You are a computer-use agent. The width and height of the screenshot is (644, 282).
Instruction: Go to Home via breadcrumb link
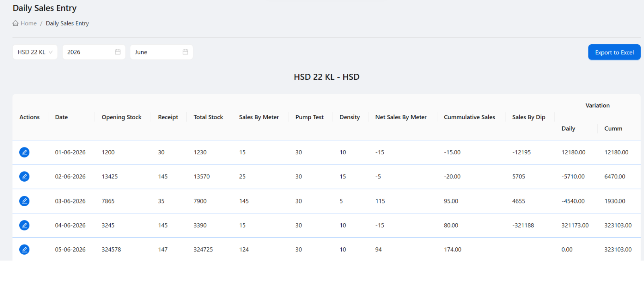(29, 23)
